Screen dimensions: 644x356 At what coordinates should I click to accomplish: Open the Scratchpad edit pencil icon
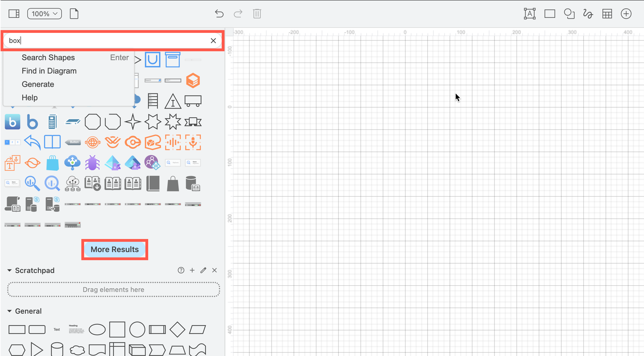[x=203, y=270]
